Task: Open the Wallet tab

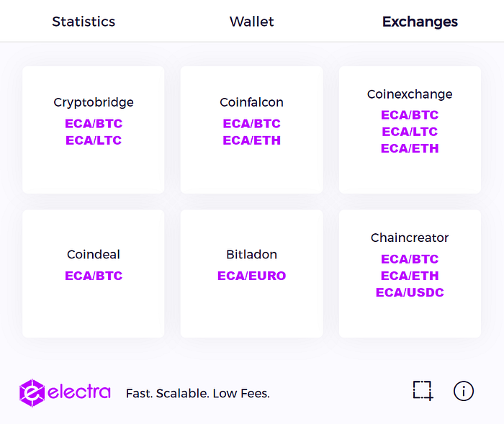Action: [x=252, y=22]
